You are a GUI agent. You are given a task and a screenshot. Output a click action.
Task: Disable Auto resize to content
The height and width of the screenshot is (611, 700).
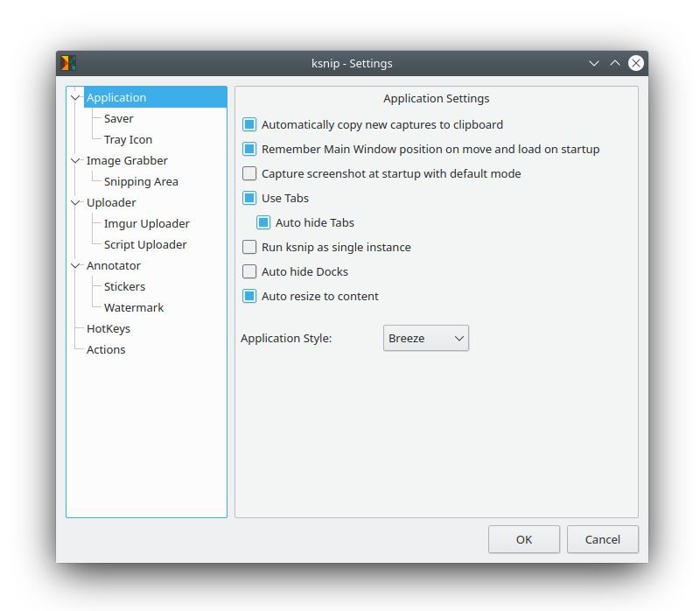point(249,296)
